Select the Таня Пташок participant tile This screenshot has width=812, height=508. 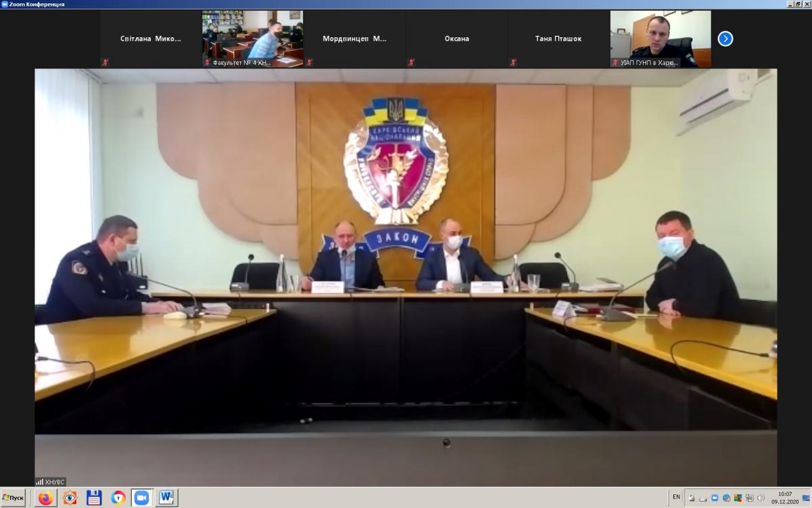pos(558,39)
